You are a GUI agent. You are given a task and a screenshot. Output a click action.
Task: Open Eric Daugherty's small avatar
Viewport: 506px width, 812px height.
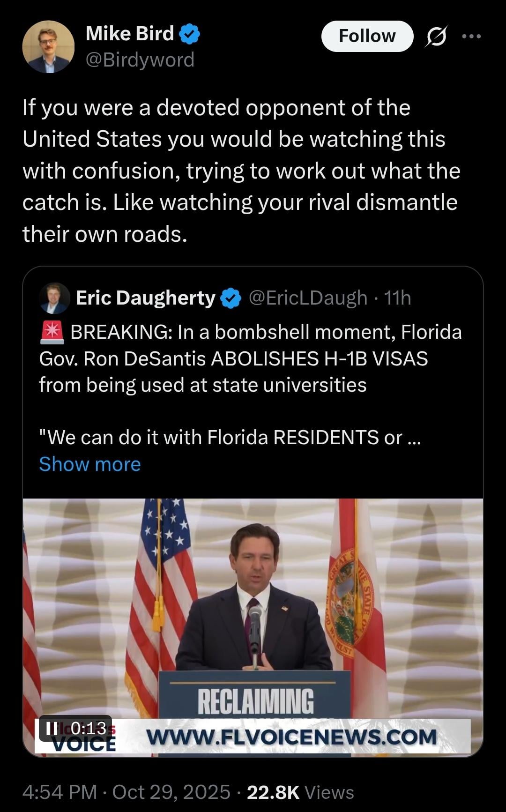(x=54, y=298)
